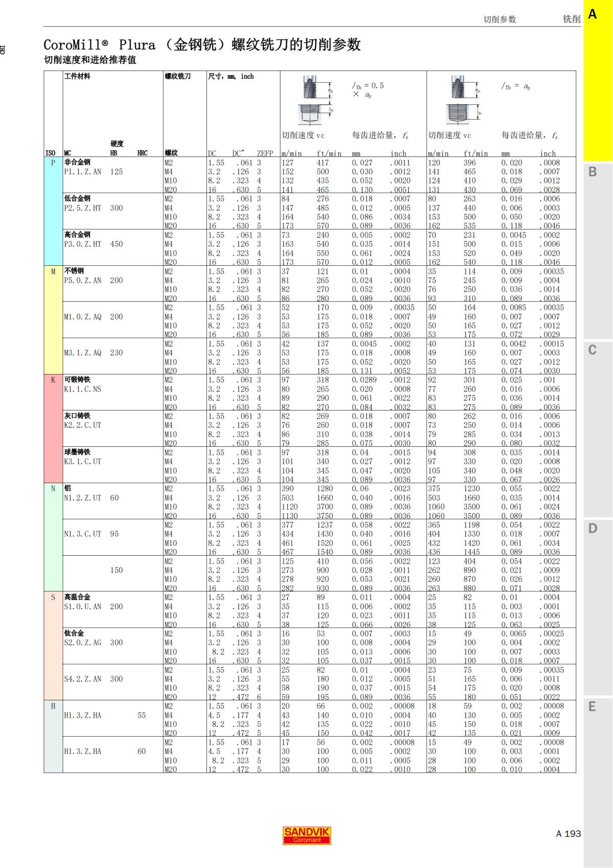Click H1.3.Z.HA in the HRC 55 row
613x868 pixels.
tap(83, 716)
